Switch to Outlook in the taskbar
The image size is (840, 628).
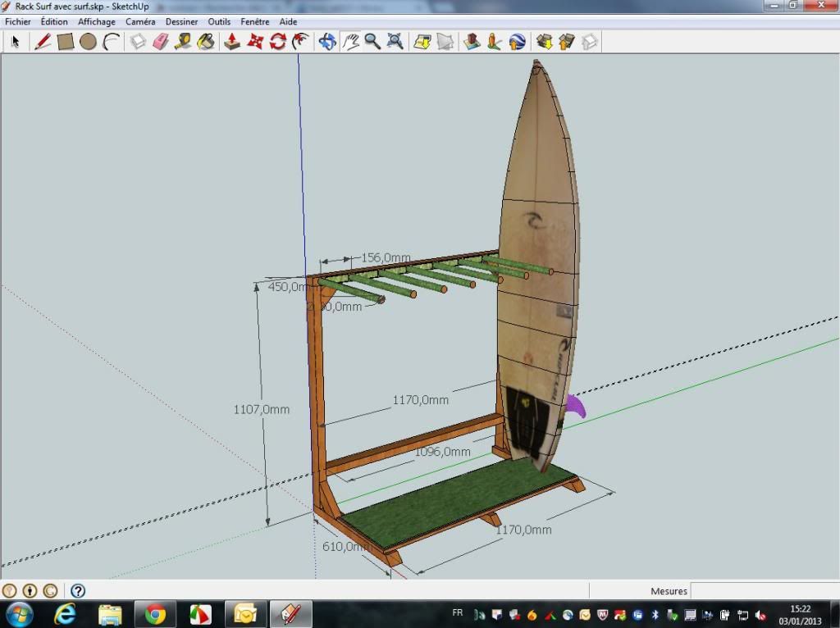(245, 614)
